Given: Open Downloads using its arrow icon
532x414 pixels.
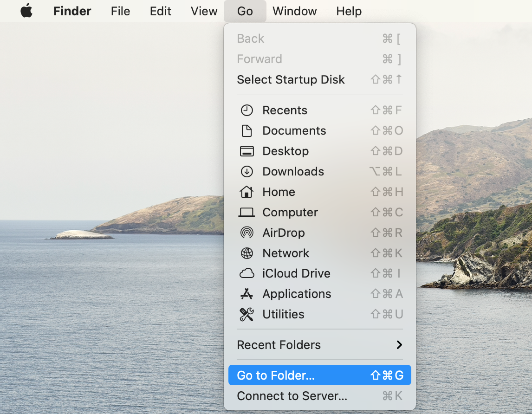Looking at the screenshot, I should (x=247, y=171).
